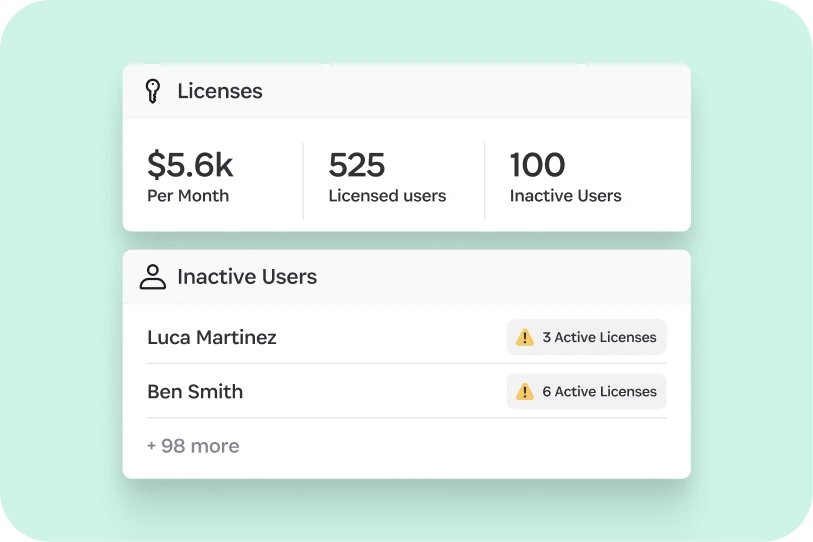
Task: Open the 3 Active Licenses badge
Action: pyautogui.click(x=586, y=337)
